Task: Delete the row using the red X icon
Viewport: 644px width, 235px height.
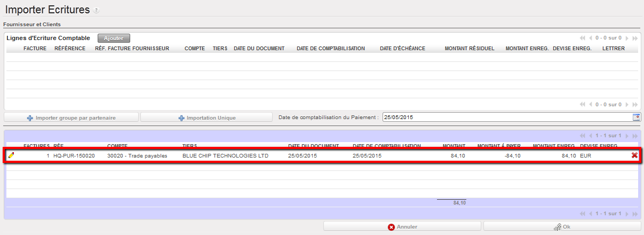Action: [634, 155]
